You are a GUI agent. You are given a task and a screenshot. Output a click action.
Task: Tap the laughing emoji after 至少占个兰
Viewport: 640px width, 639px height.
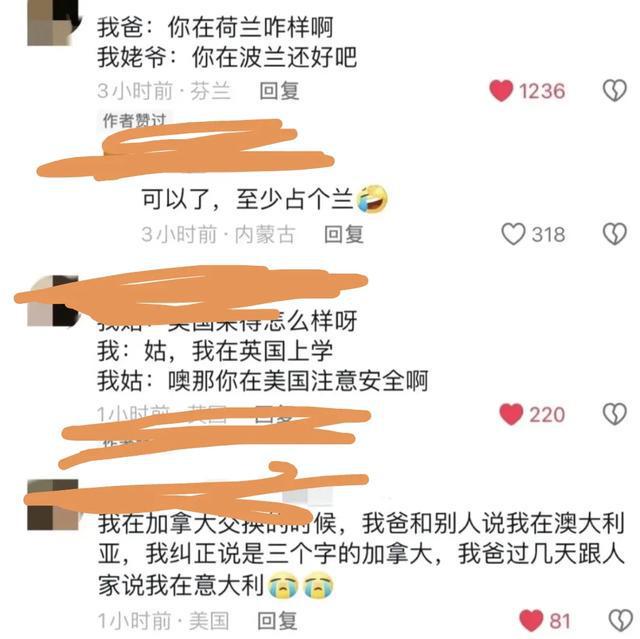pos(372,199)
